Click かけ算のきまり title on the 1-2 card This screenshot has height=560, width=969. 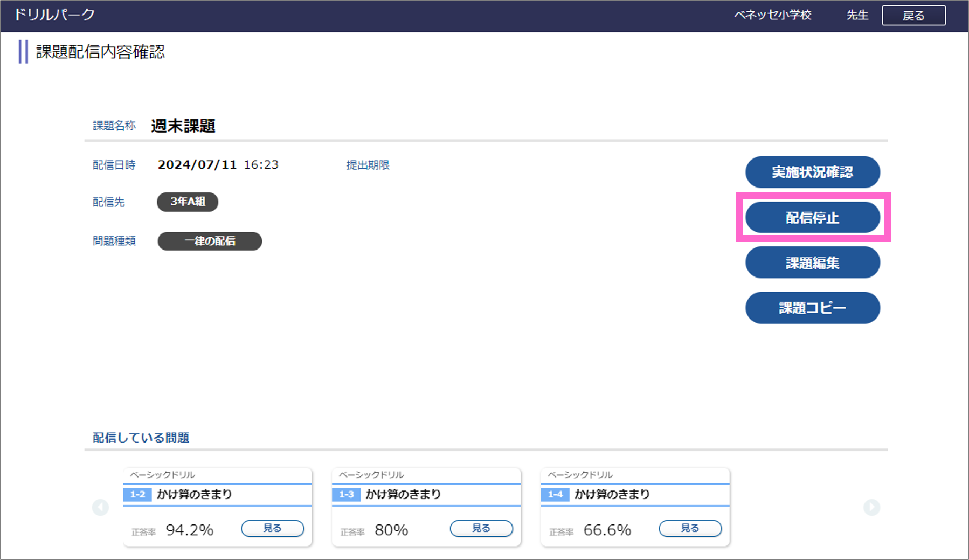tap(195, 494)
